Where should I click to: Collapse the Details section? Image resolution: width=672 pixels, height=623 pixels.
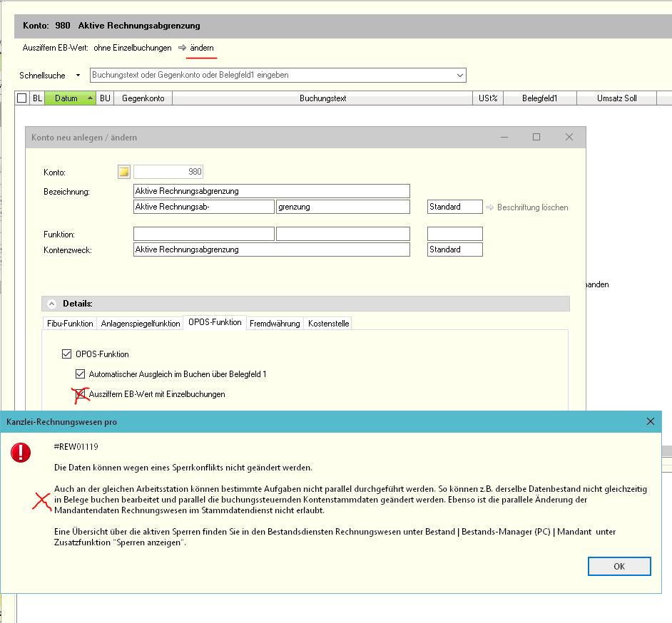coord(51,304)
